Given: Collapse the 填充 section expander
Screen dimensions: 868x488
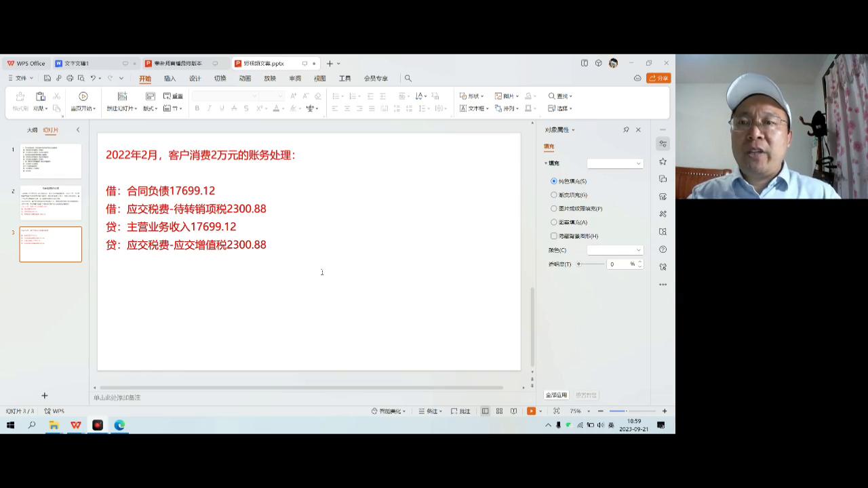Looking at the screenshot, I should [x=547, y=163].
